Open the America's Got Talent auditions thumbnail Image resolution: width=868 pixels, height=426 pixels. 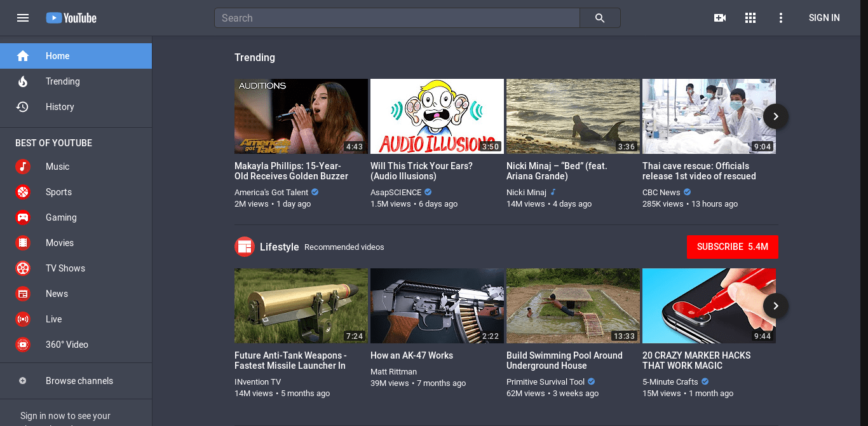301,116
